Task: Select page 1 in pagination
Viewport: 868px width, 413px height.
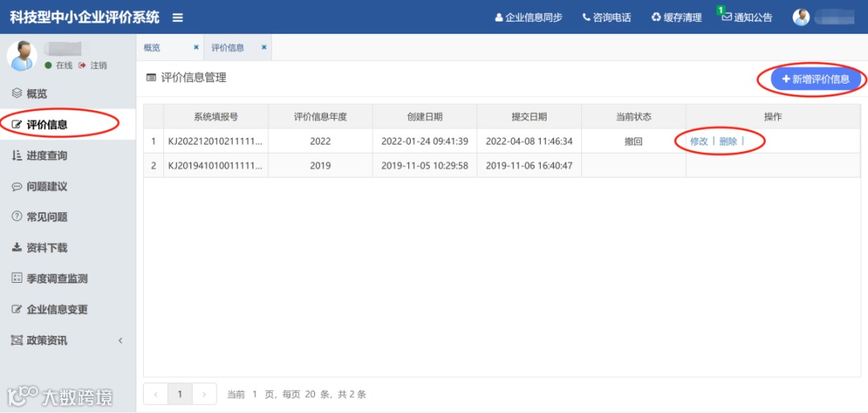Action: (179, 395)
